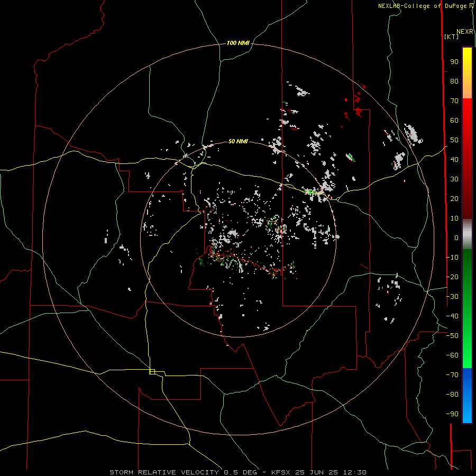The image size is (476, 476).
Task: Click the "100 NMI" range ring label
Action: 238,43
